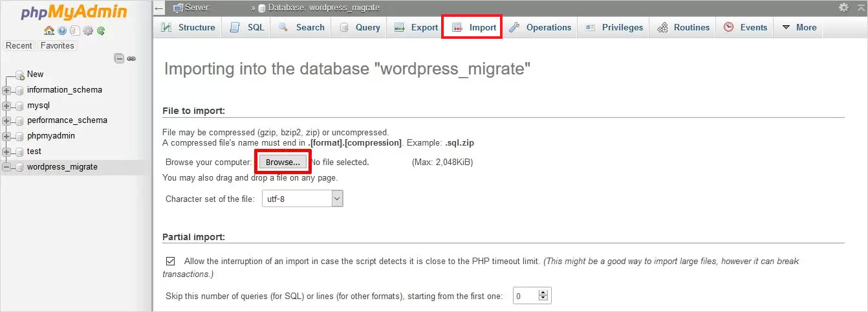Click the Browse... file button
This screenshot has height=312, width=868.
[x=283, y=162]
